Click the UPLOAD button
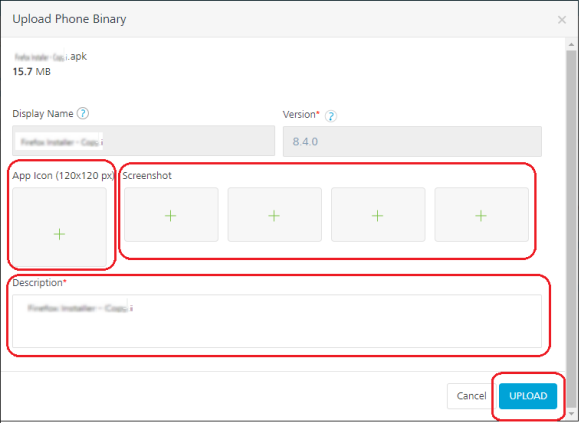 tap(528, 396)
